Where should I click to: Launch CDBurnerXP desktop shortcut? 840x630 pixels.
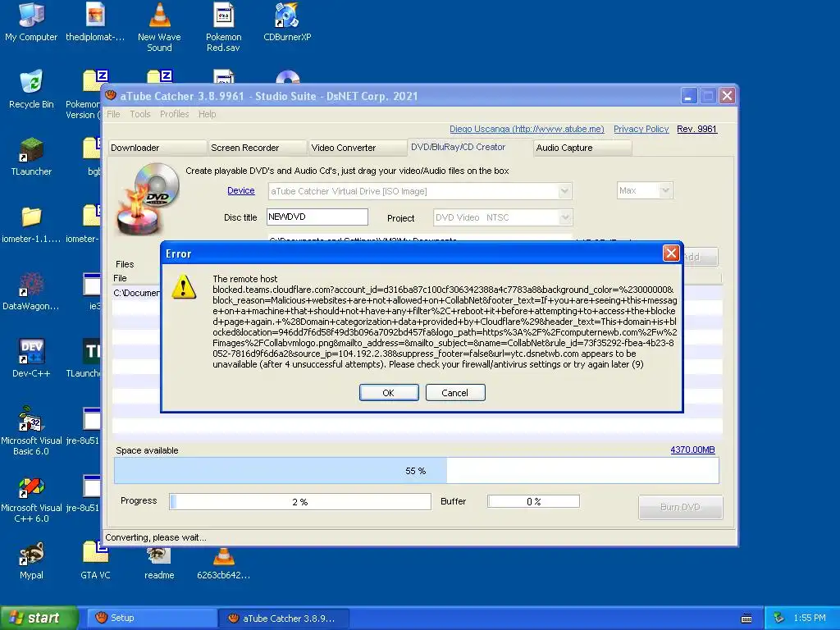(x=287, y=22)
